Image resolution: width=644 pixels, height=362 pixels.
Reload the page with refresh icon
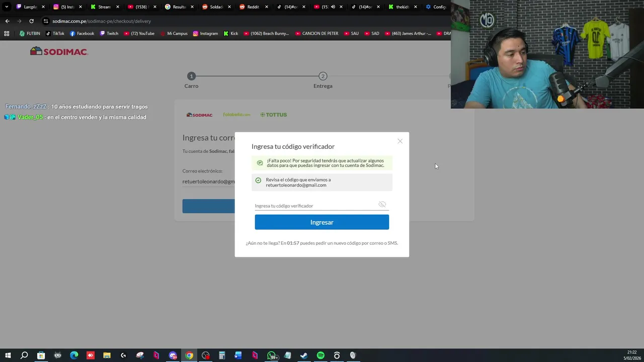click(x=31, y=21)
